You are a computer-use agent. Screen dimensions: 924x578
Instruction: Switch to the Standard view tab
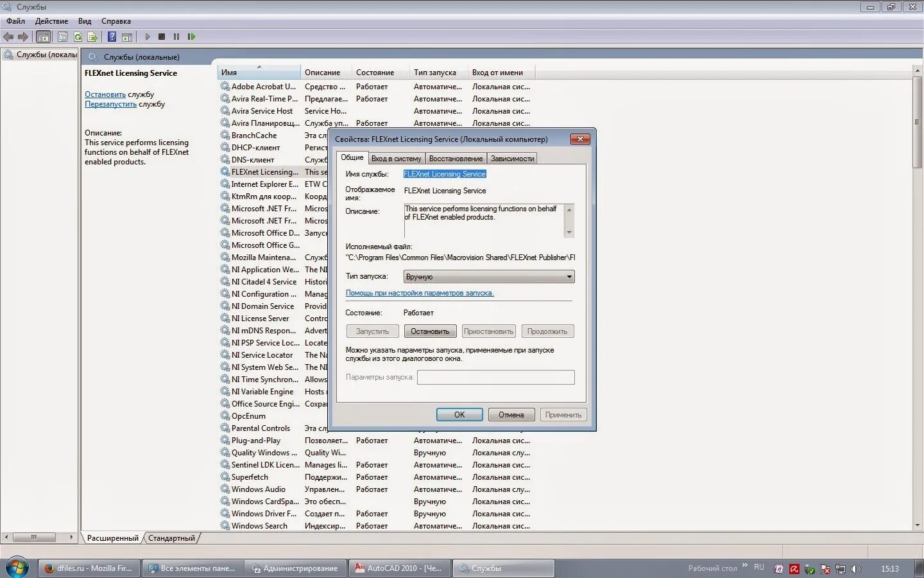coord(171,538)
